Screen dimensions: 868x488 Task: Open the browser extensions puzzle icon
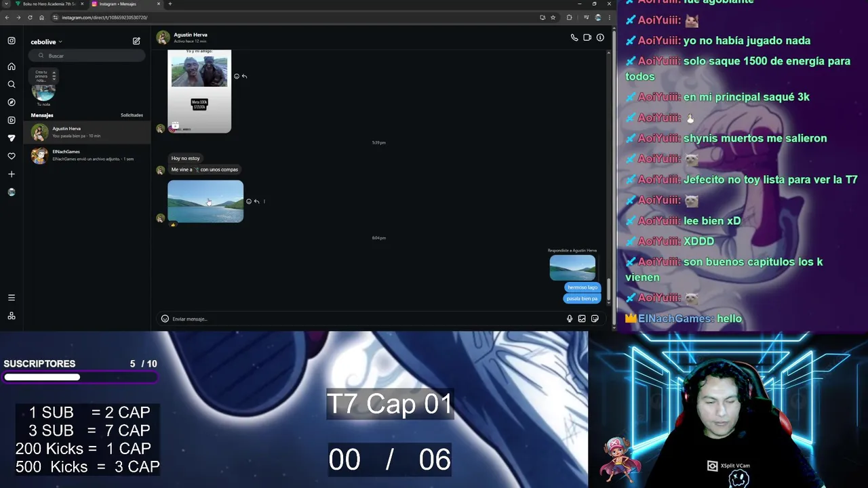click(x=569, y=17)
